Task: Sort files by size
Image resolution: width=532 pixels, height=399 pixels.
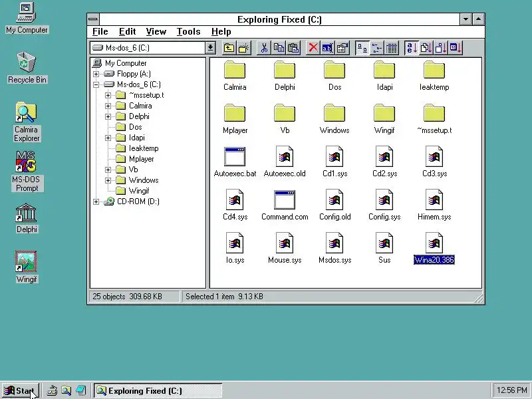Action: (441, 48)
